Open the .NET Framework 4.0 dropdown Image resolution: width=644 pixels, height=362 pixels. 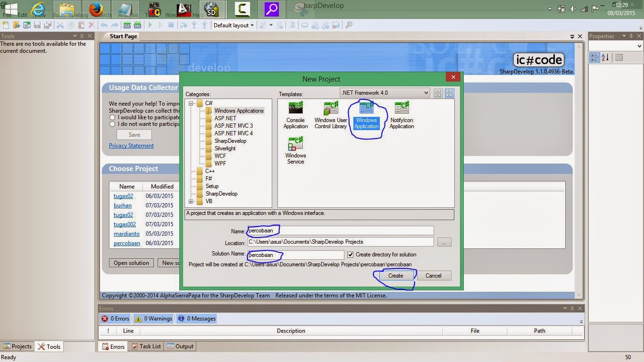[x=385, y=93]
